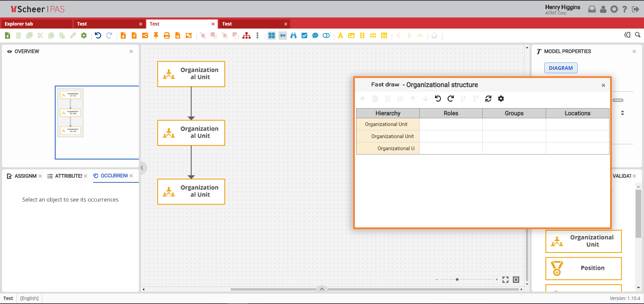Toggle the blue grid panels view button
Image resolution: width=644 pixels, height=304 pixels.
click(272, 36)
